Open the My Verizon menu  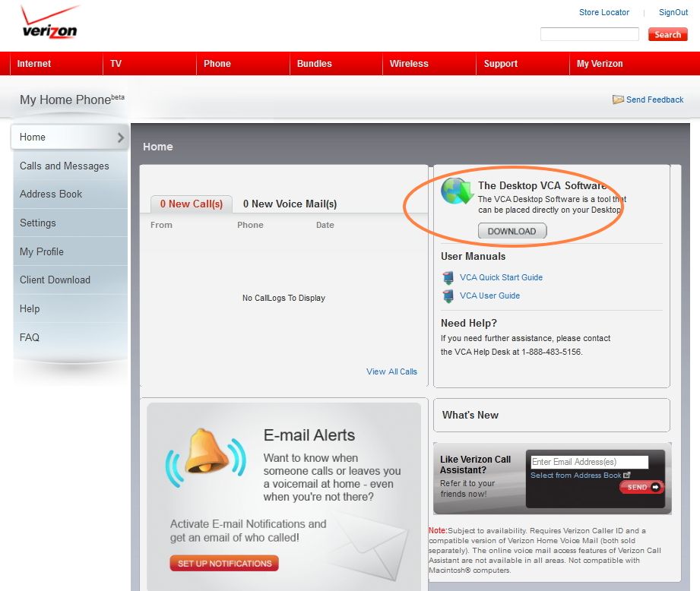point(600,63)
